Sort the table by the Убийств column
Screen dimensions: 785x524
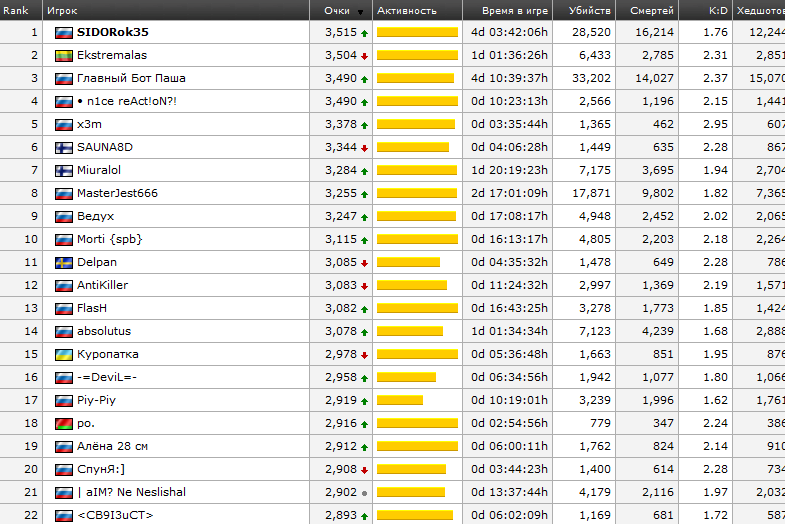[589, 10]
